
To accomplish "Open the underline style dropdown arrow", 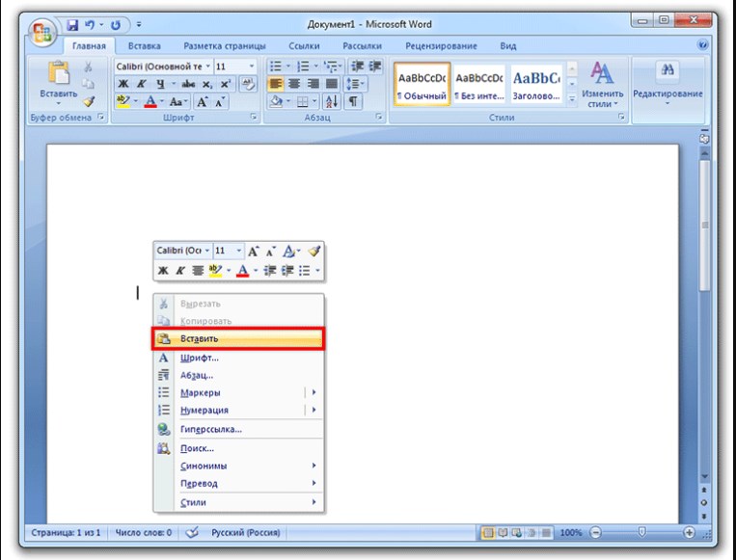I will tap(173, 84).
